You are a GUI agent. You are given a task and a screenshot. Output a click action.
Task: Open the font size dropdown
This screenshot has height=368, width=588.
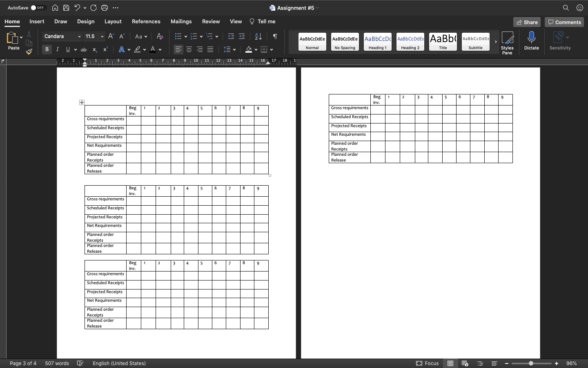point(102,36)
